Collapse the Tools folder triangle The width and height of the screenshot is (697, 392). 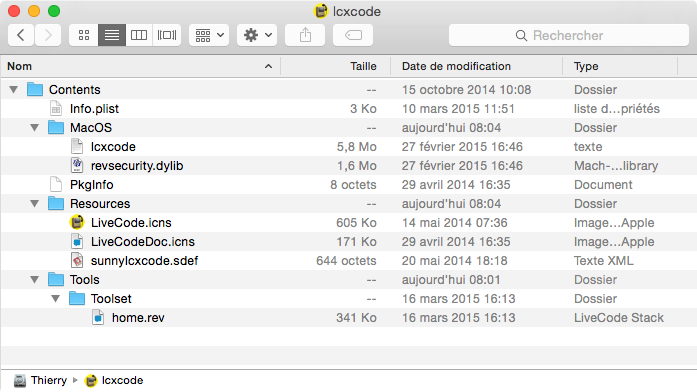tap(35, 280)
